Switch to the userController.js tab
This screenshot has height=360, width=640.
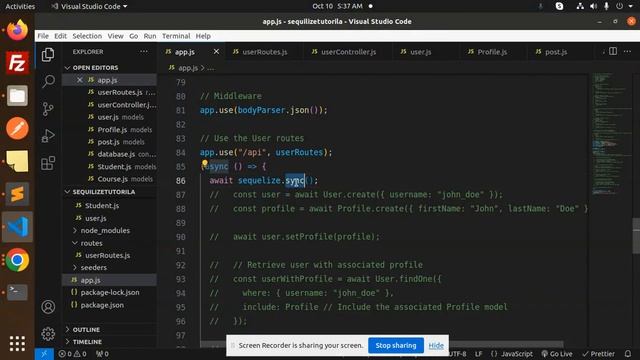[348, 52]
